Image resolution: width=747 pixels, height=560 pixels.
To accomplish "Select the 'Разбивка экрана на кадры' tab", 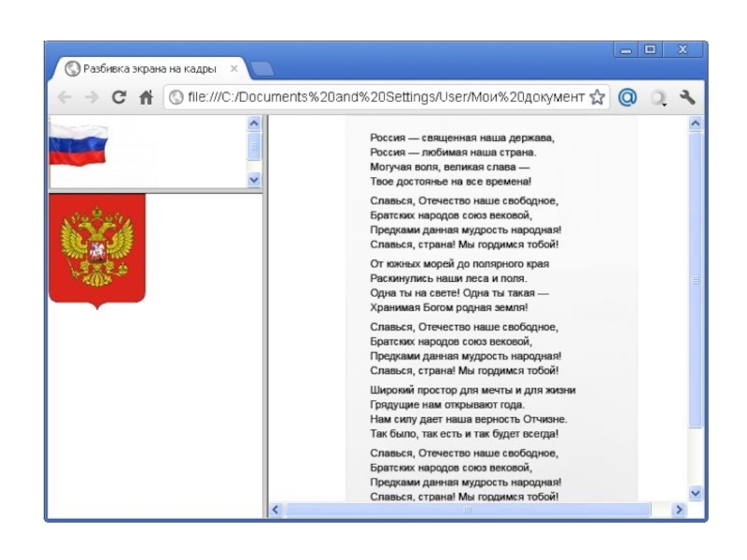I will [149, 68].
